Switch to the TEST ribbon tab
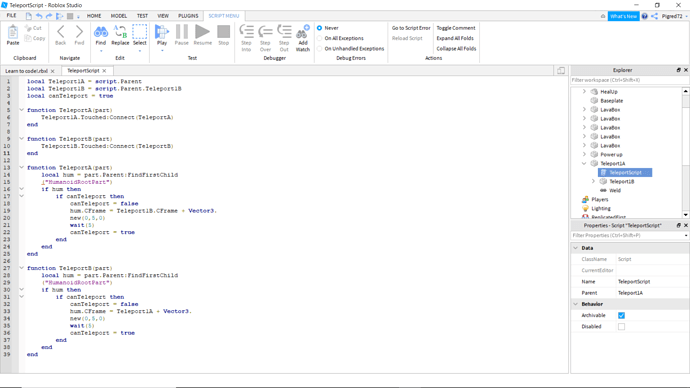 142,16
